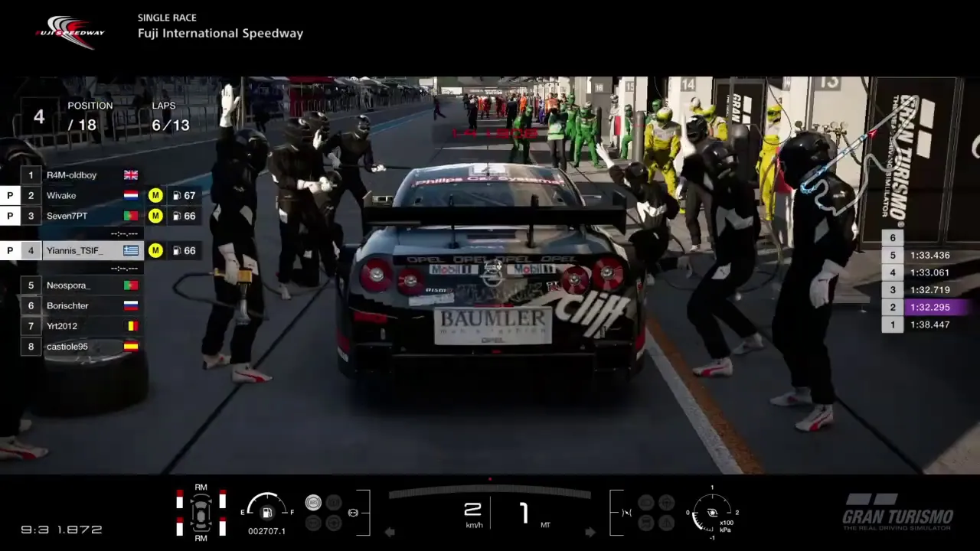The image size is (980, 551).
Task: Click the speed readout '2 km/h'
Action: [x=473, y=514]
